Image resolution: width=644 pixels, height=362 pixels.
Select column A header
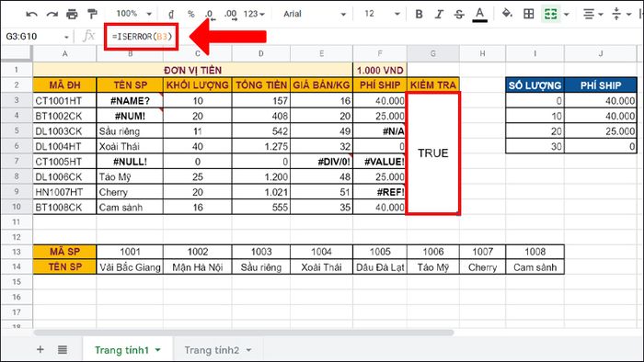[x=64, y=53]
